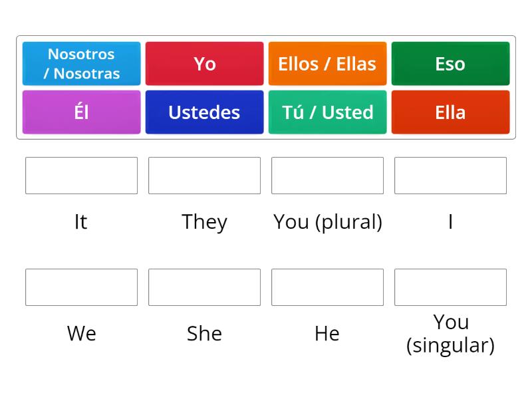The image size is (532, 399).
Task: Click the word bank panel at the top
Action: [266, 88]
